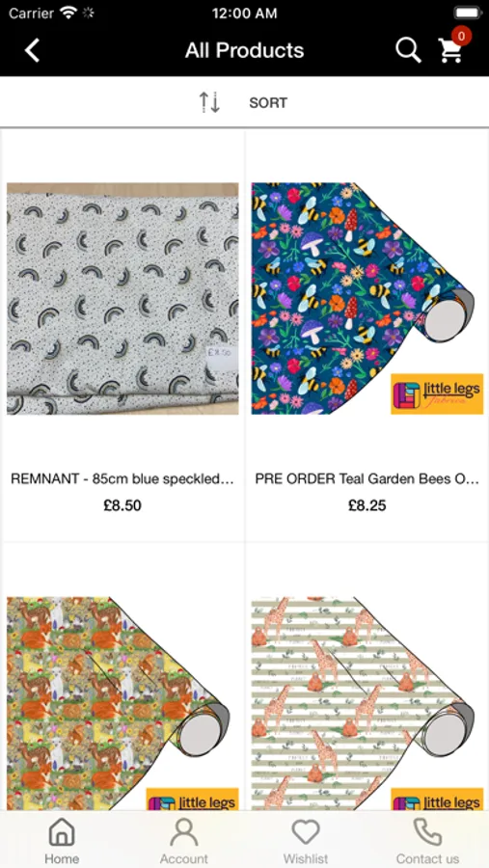Open the SORT options
The image size is (489, 868).
[x=268, y=103]
